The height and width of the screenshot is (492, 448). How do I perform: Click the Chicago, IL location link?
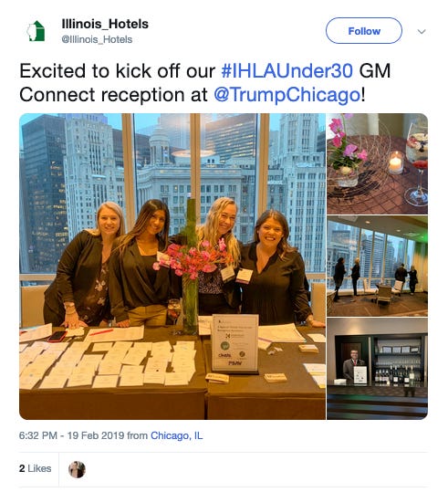click(177, 435)
